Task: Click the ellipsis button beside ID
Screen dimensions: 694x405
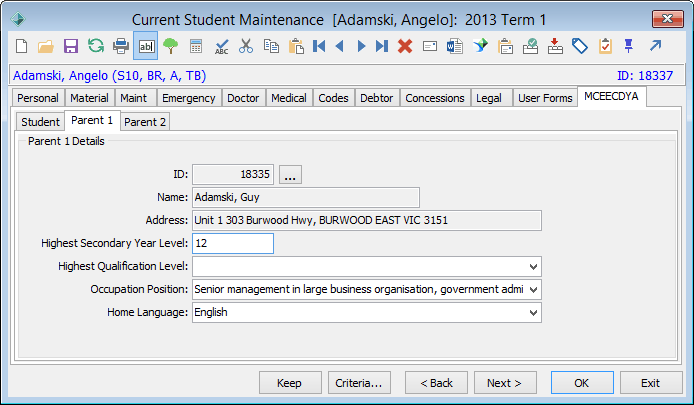Action: click(x=290, y=174)
